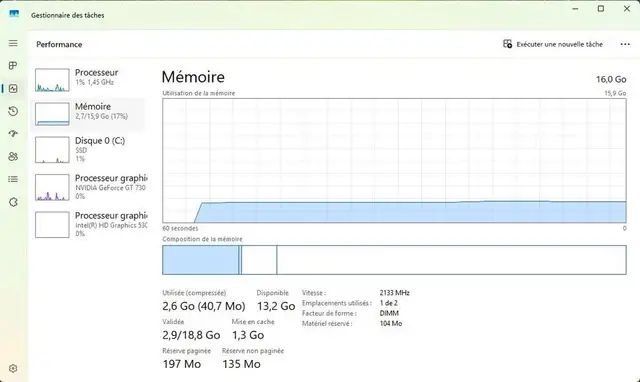640x382 pixels.
Task: Open the Startup apps icon
Action: point(13,133)
